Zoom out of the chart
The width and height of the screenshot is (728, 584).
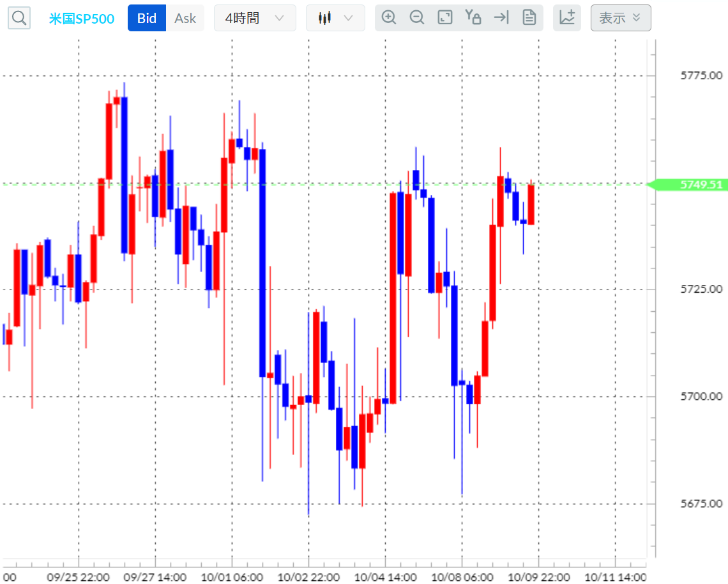[x=417, y=18]
